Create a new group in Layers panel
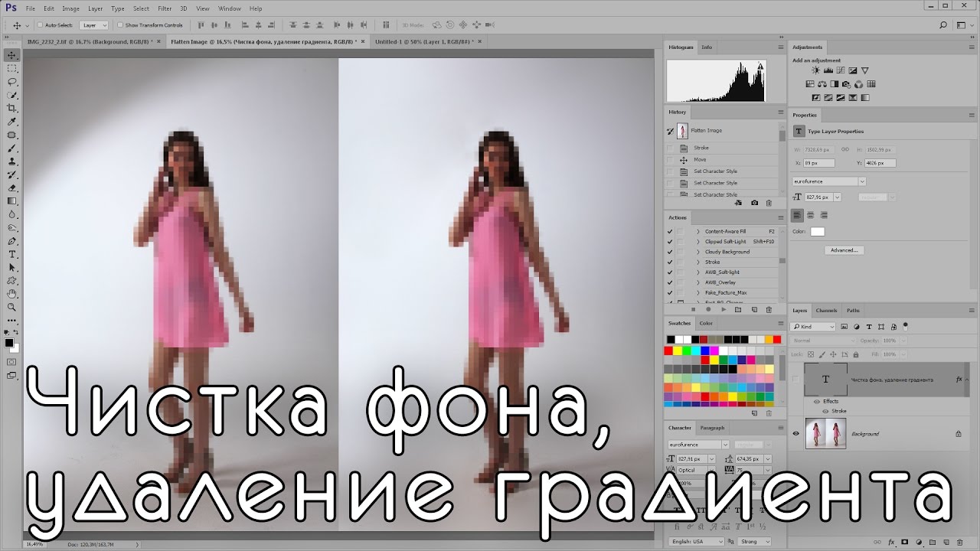The image size is (980, 551). coord(933,542)
